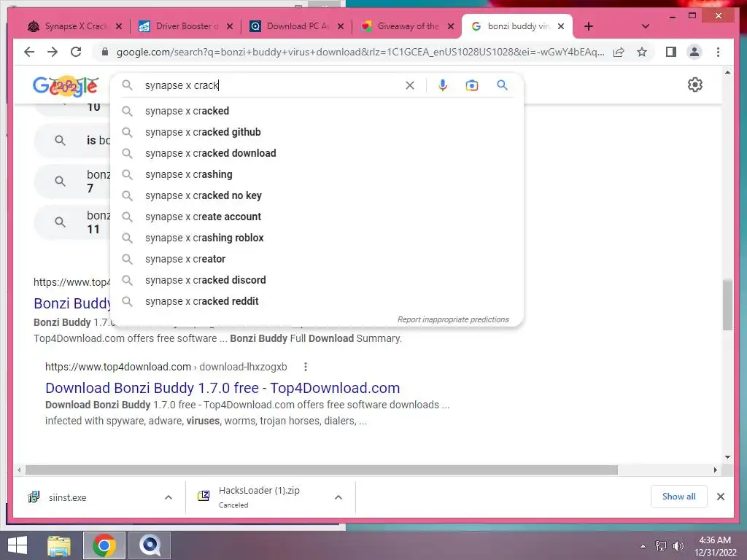Click the related search starting "is bo"
Screen dimensions: 747x560
[x=72, y=141]
